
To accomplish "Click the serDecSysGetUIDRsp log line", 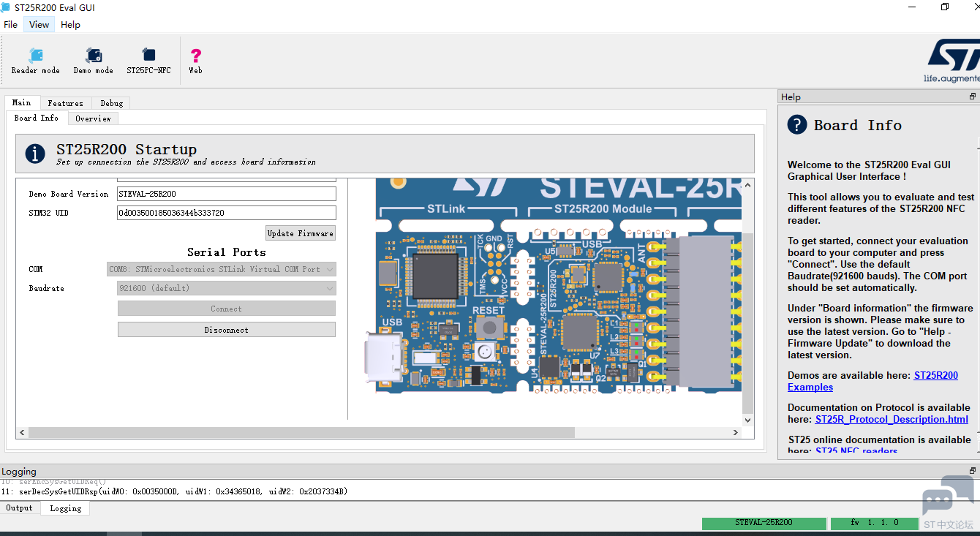I will click(x=174, y=491).
